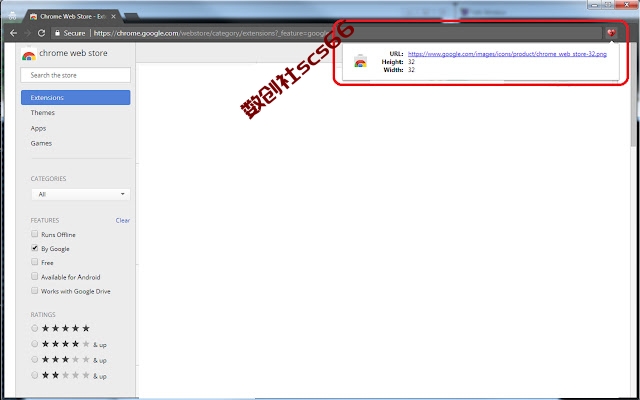Click the RATINGS label

pyautogui.click(x=43, y=315)
